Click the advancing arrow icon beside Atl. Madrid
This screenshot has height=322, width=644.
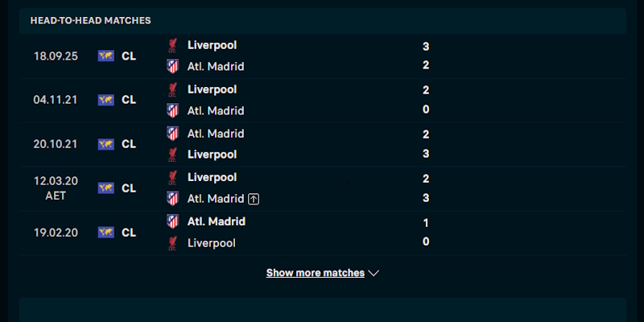[x=254, y=199]
